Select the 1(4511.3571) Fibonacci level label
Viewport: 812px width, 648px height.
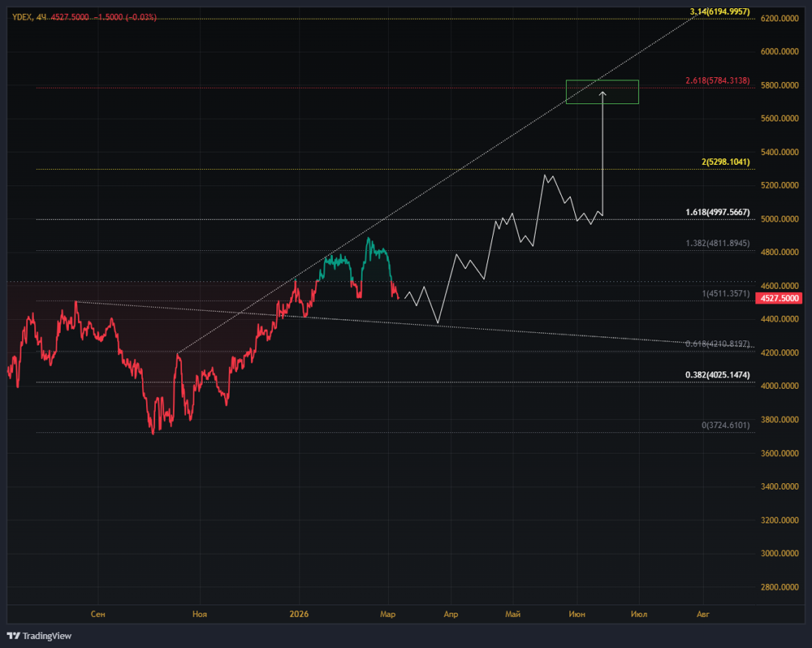pos(725,294)
